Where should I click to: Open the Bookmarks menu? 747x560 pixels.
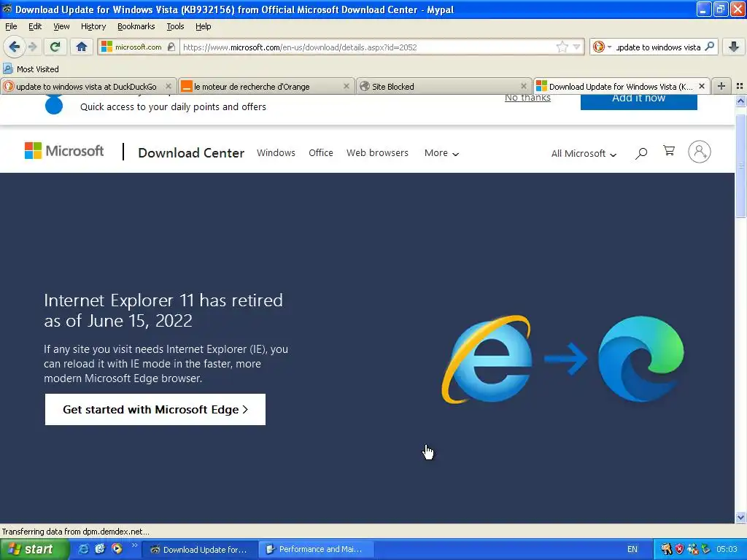pyautogui.click(x=136, y=26)
